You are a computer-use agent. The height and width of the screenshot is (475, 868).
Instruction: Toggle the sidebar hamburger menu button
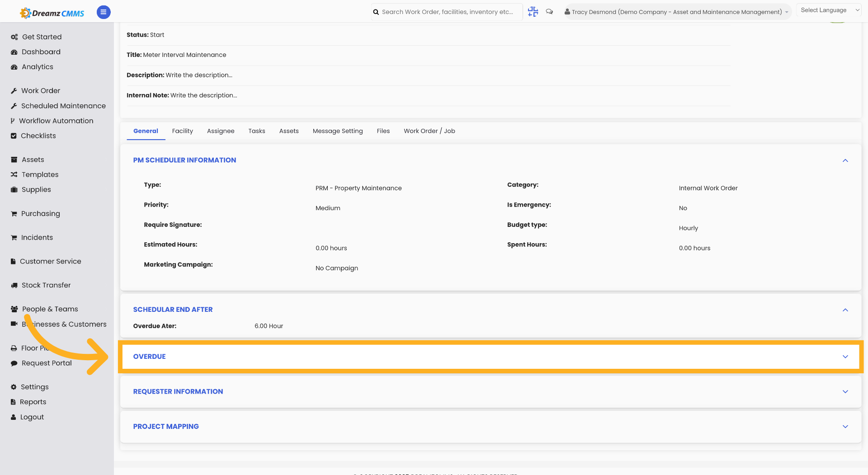(104, 12)
